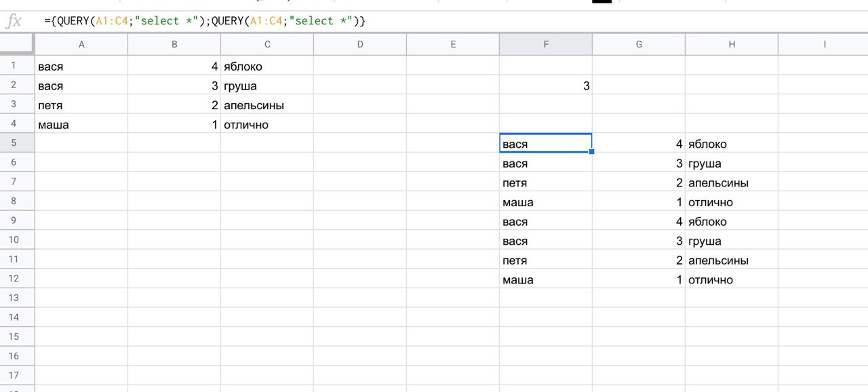
Task: Click cell G9 with value 4
Action: click(639, 221)
